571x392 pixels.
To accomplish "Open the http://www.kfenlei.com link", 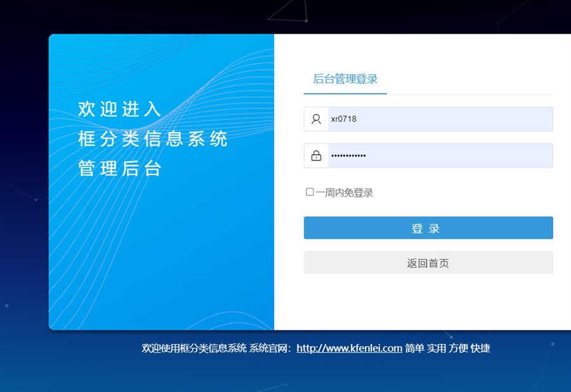I will point(349,348).
